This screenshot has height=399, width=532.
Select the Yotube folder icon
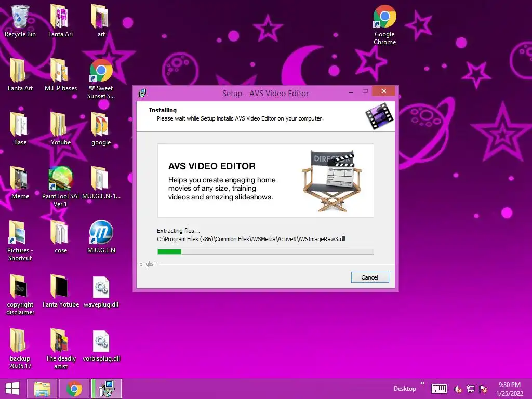(x=60, y=129)
